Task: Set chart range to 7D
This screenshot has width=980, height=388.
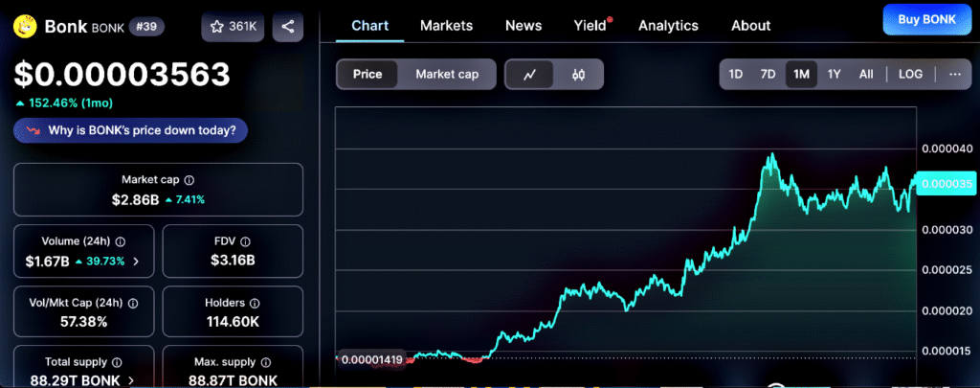Action: pyautogui.click(x=768, y=74)
